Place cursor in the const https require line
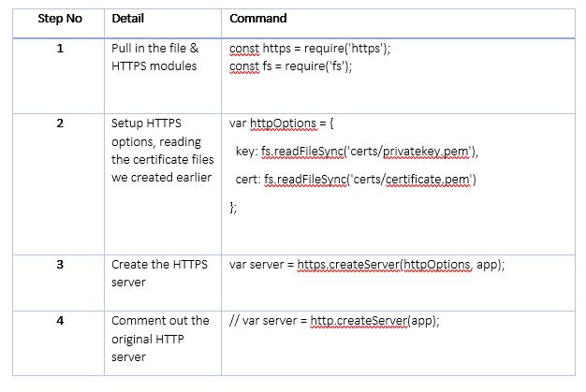Screen dimensions: 586x392 [x=309, y=49]
